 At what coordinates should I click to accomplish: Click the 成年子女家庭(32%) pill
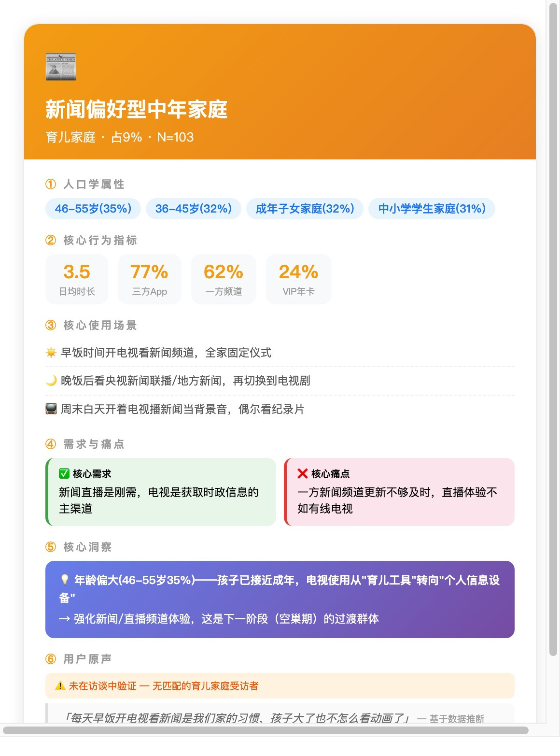click(x=305, y=209)
